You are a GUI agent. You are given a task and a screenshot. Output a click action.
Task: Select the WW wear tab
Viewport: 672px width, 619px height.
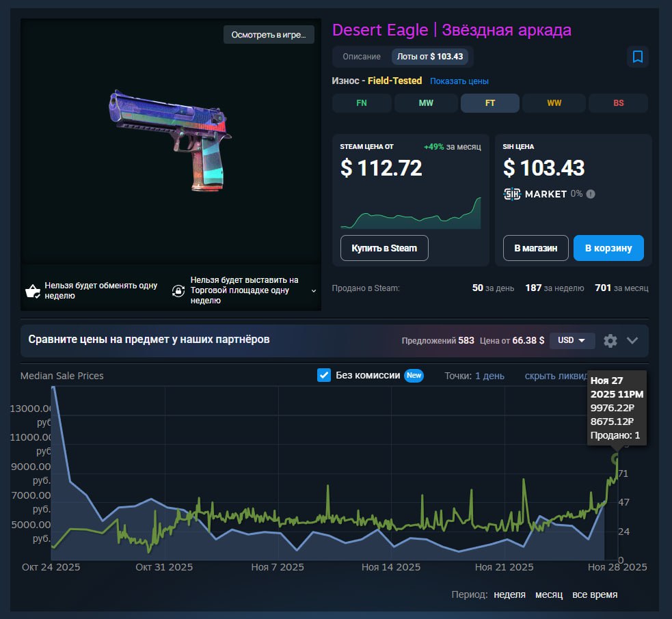pyautogui.click(x=554, y=103)
